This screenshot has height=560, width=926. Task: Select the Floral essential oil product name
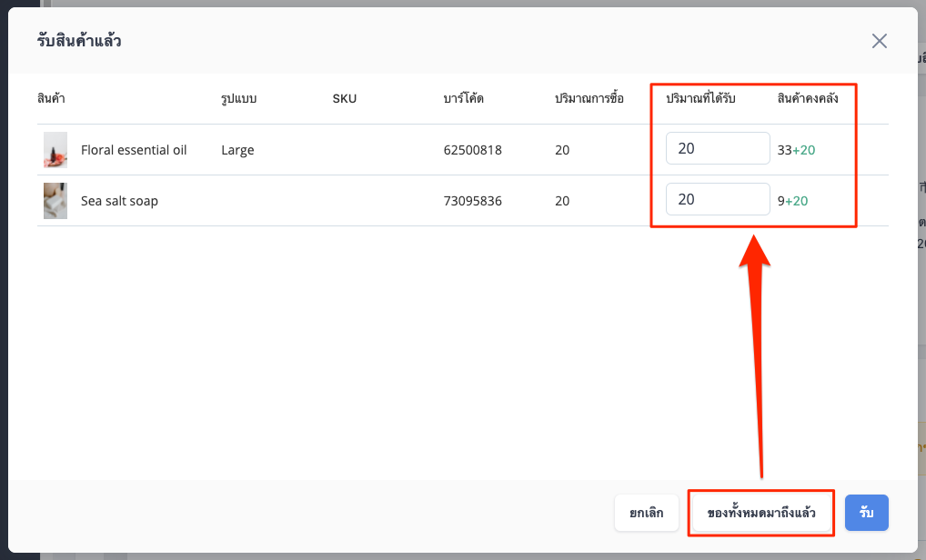[x=134, y=150]
